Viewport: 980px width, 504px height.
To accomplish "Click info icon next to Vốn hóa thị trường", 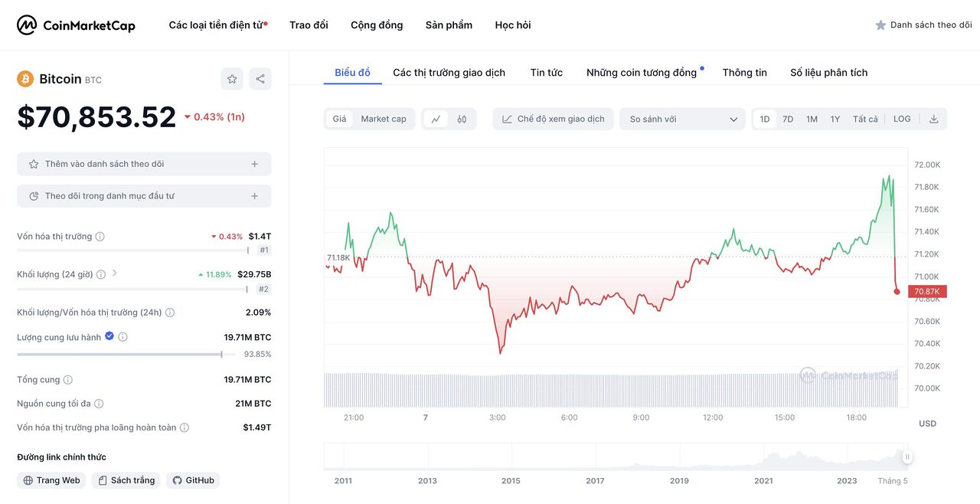I will point(100,237).
